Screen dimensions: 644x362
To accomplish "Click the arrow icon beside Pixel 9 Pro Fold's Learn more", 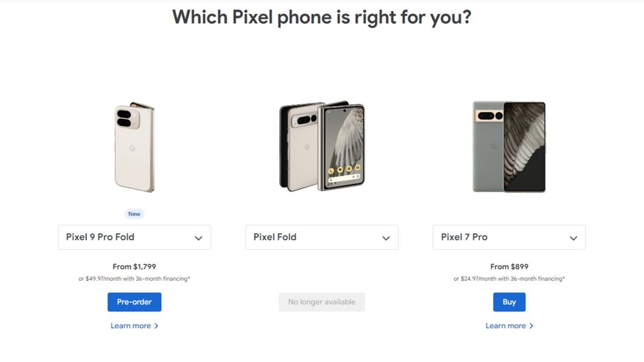I will click(x=155, y=325).
